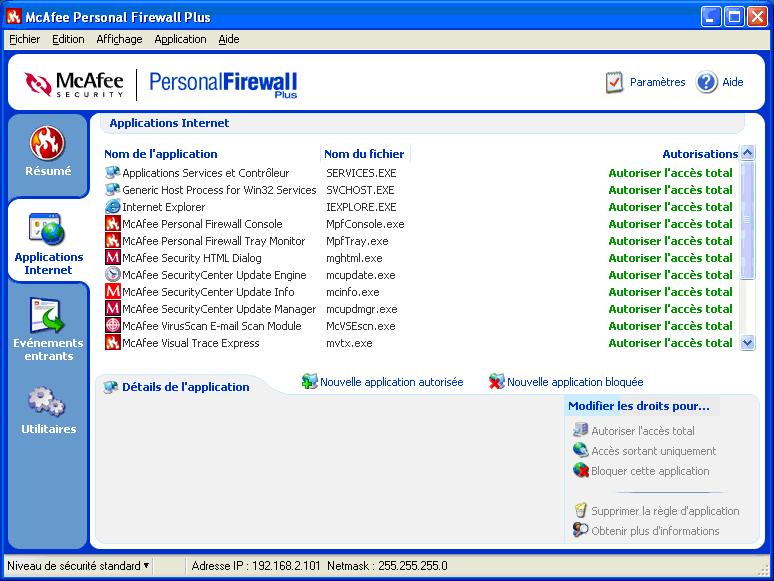The width and height of the screenshot is (774, 581).
Task: Open the Affichage menu
Action: click(119, 39)
